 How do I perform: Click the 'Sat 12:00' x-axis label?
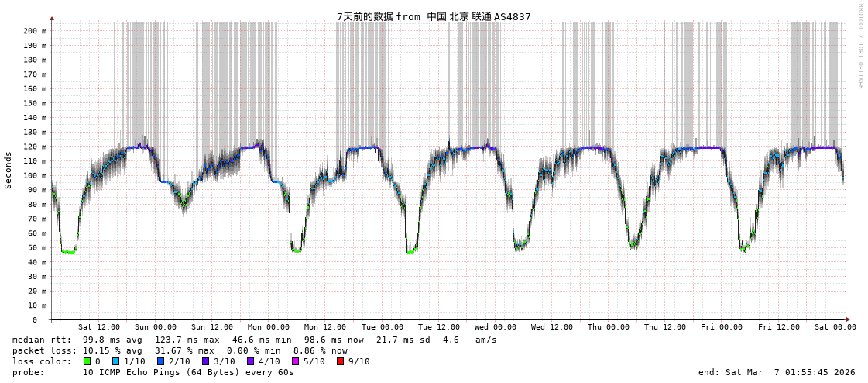point(99,327)
